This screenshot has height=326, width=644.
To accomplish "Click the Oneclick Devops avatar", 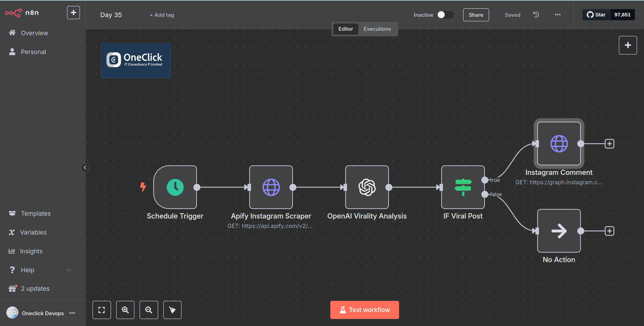I will (x=12, y=313).
